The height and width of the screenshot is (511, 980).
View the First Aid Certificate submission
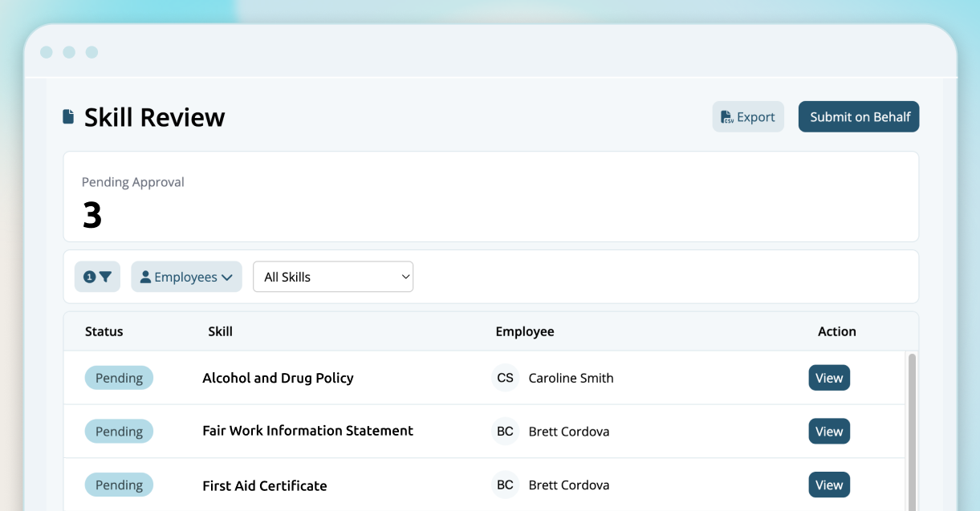coord(829,485)
